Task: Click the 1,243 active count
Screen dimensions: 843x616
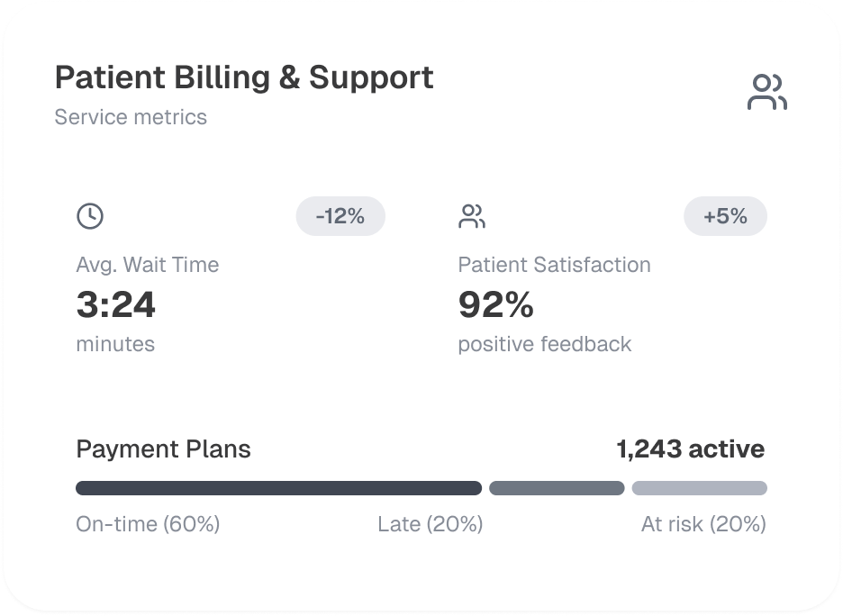Action: [x=691, y=449]
